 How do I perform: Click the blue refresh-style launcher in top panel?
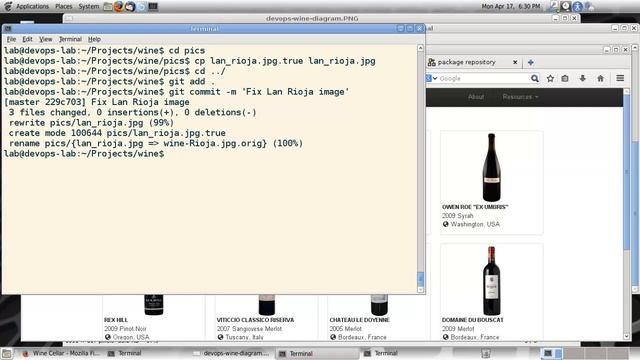pyautogui.click(x=142, y=7)
